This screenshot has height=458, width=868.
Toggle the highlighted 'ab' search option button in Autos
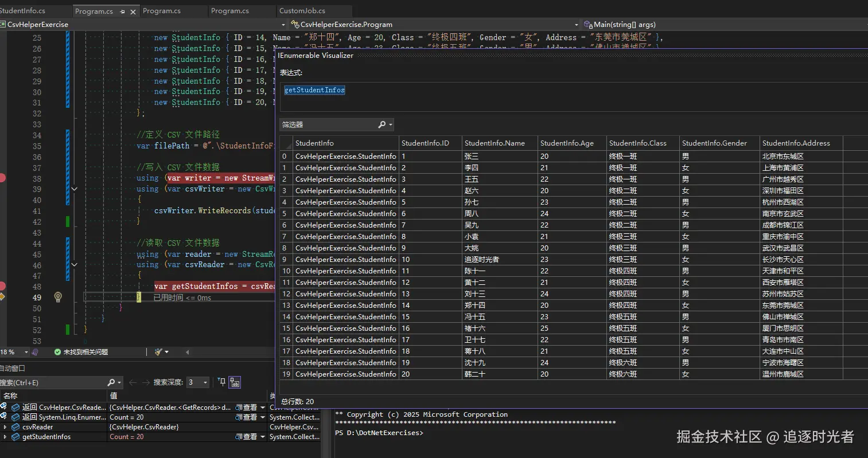(235, 382)
